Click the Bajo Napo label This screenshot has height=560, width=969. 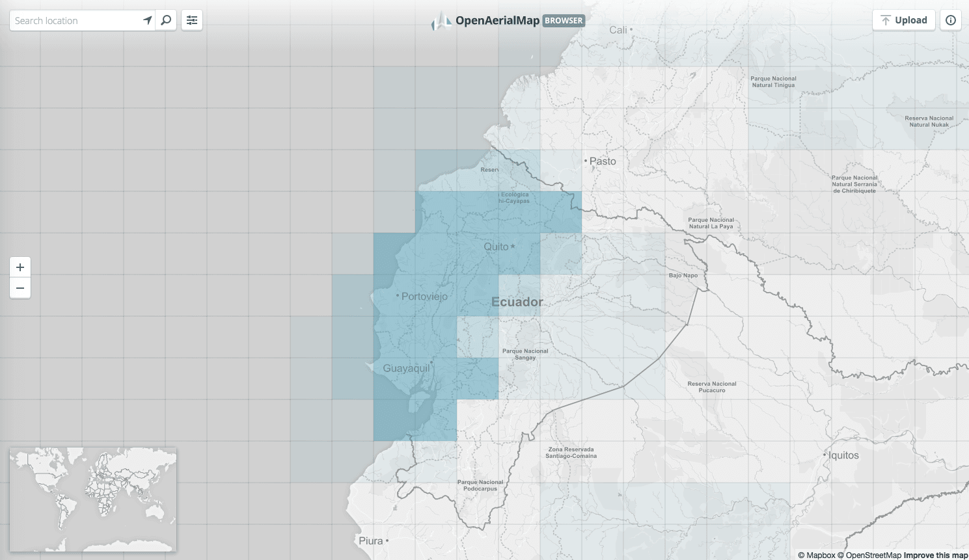tap(683, 275)
